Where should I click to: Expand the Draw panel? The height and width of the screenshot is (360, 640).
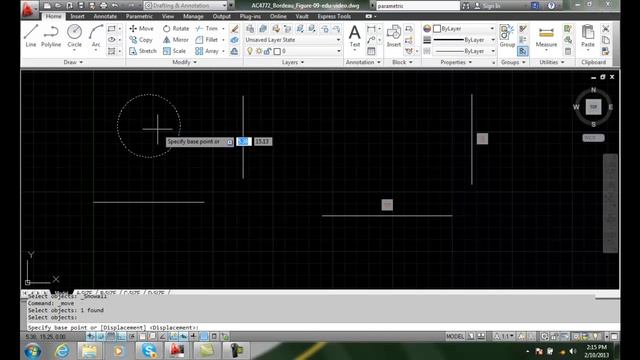pos(73,62)
